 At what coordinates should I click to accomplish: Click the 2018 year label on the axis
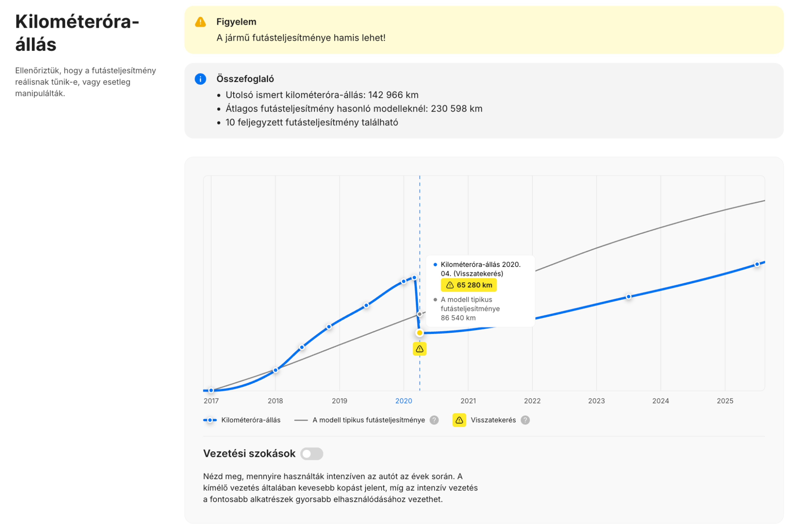[275, 401]
